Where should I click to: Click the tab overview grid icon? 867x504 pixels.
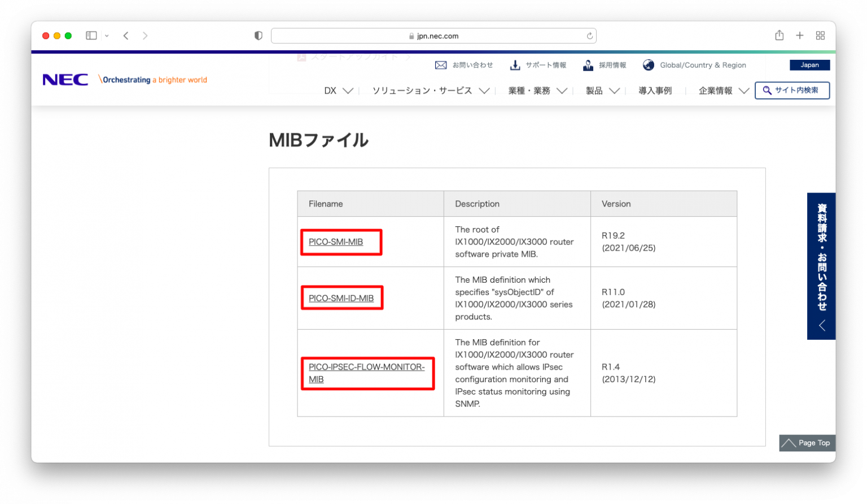(820, 35)
